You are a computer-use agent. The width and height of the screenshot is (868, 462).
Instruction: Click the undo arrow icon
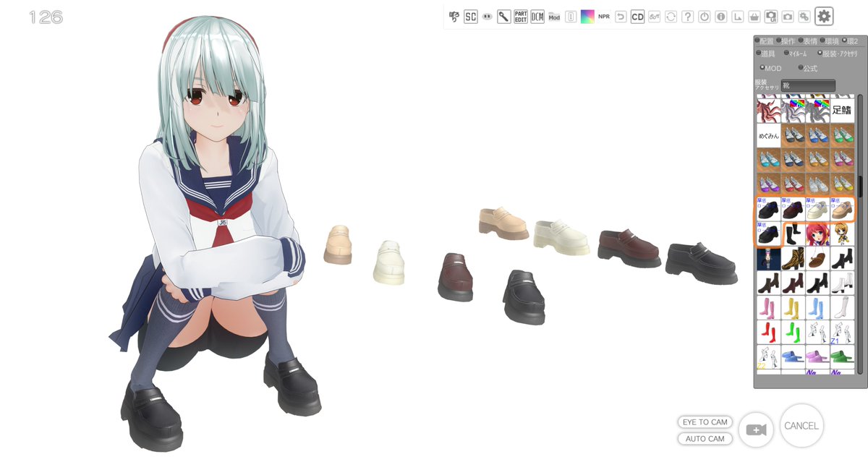[621, 17]
